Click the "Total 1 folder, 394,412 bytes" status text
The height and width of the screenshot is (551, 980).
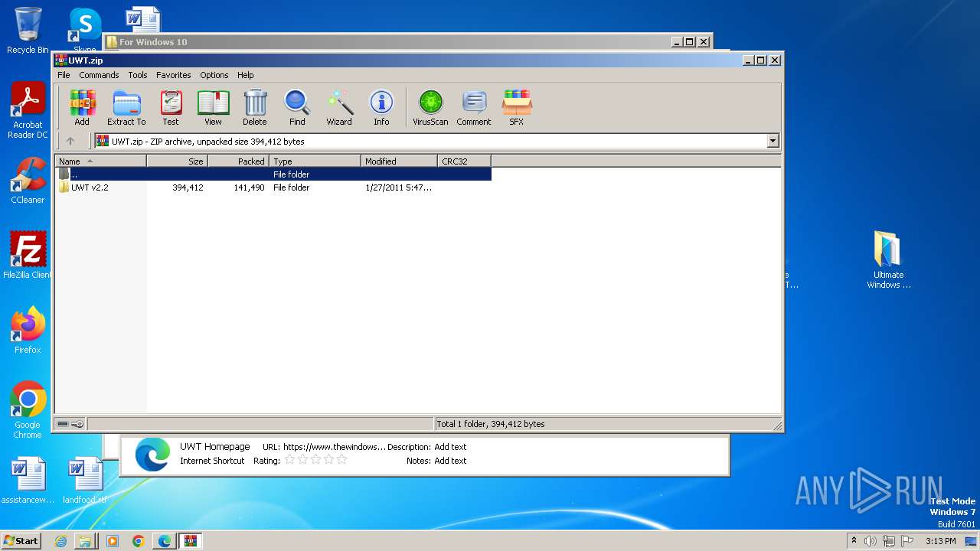[491, 424]
